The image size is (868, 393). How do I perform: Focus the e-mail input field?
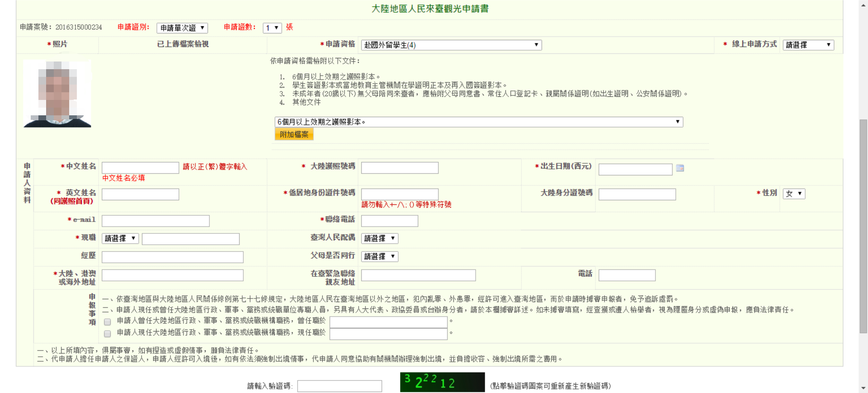(x=156, y=221)
